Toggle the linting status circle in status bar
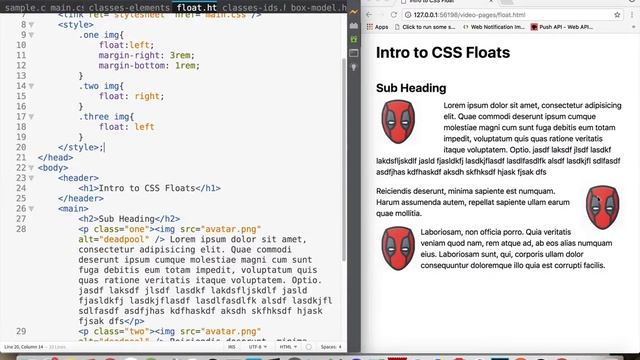This screenshot has height=360, width=640. (309, 347)
